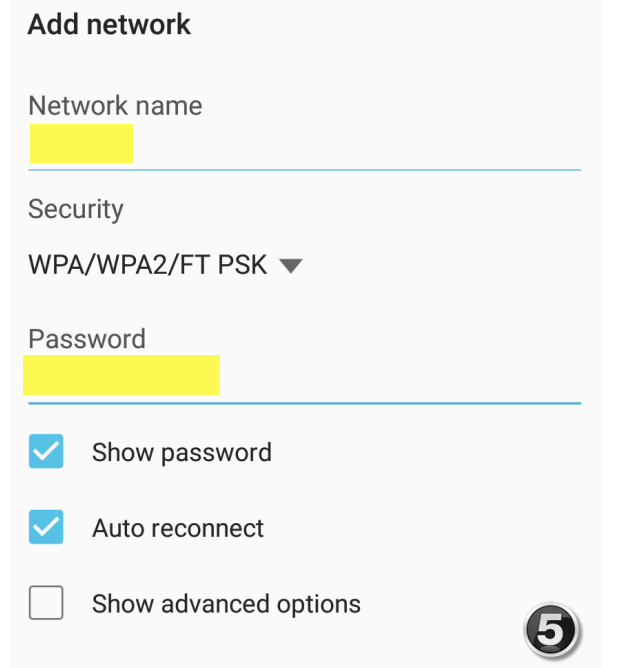
Task: Tap the "Show password" label text
Action: coord(182,452)
